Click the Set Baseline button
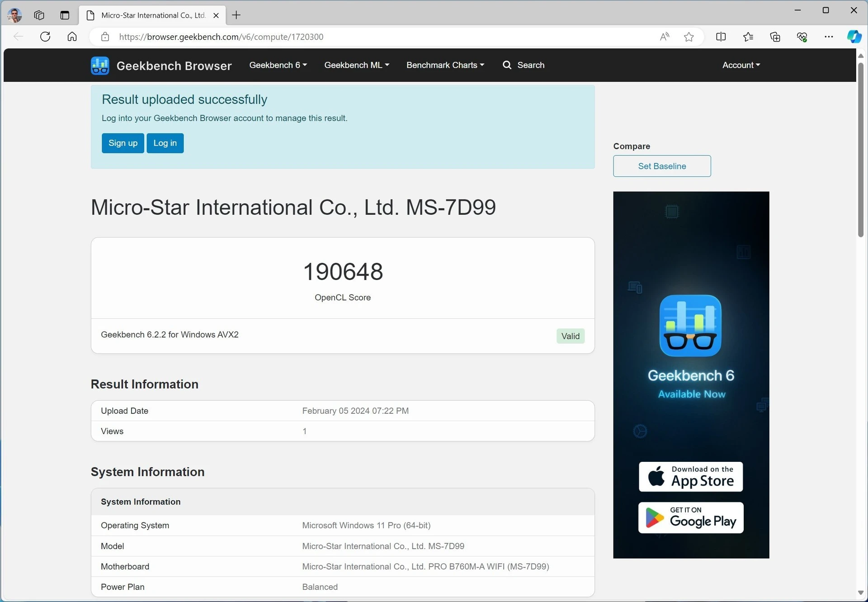 click(662, 166)
